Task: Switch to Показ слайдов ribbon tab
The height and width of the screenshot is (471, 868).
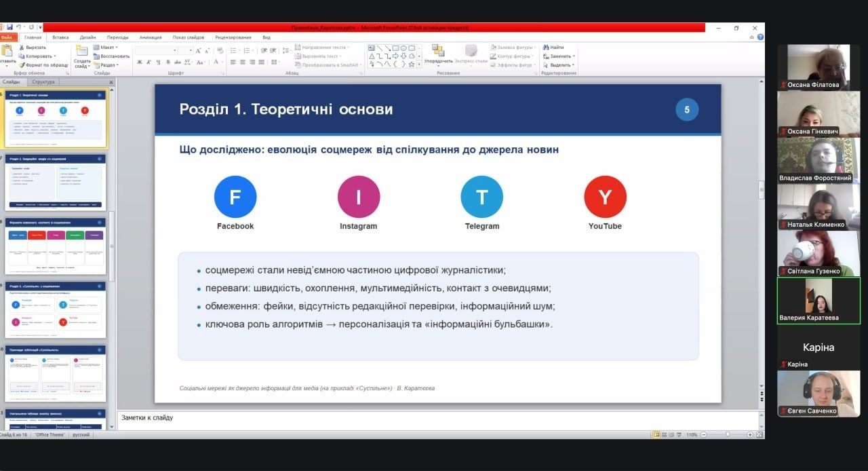Action: tap(189, 37)
